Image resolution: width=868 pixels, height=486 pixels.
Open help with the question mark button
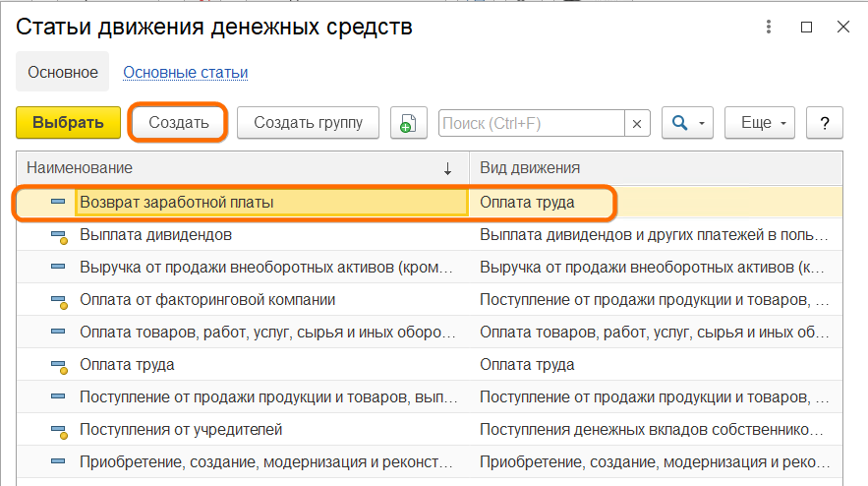click(x=825, y=122)
